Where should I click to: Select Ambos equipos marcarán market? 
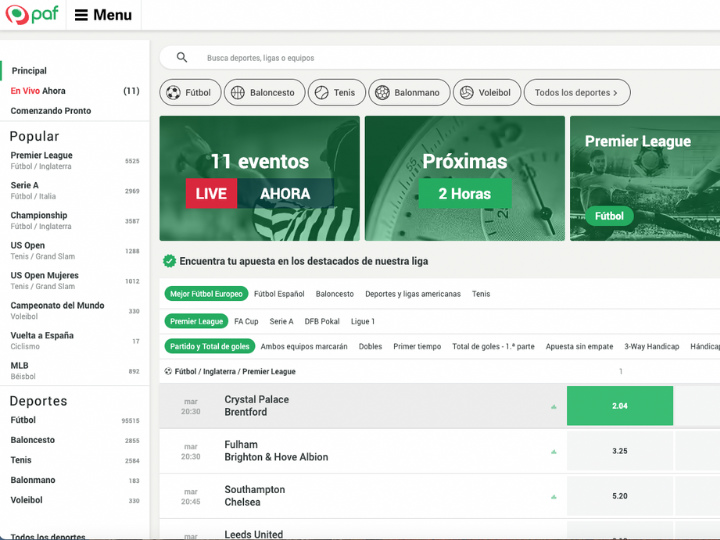[304, 346]
